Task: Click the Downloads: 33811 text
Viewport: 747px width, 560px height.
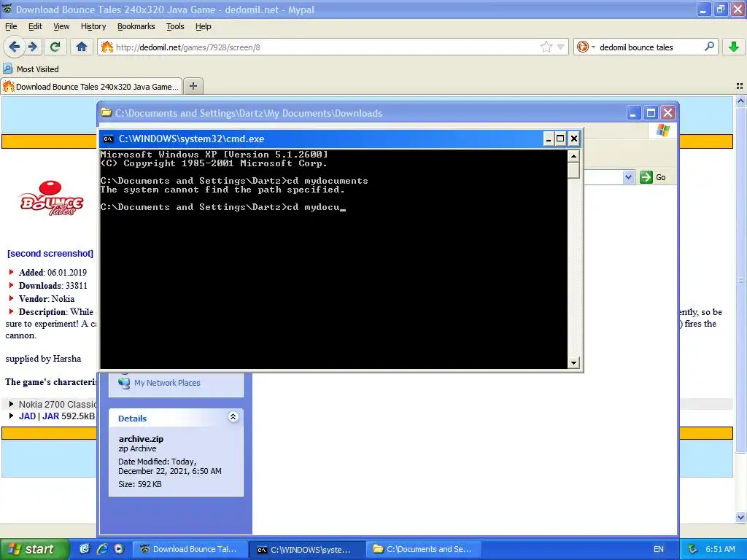Action: 53,286
